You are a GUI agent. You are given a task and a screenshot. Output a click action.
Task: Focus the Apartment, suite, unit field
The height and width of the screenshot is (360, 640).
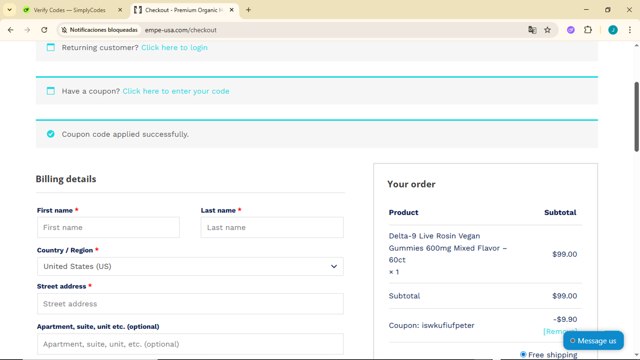[x=190, y=344]
